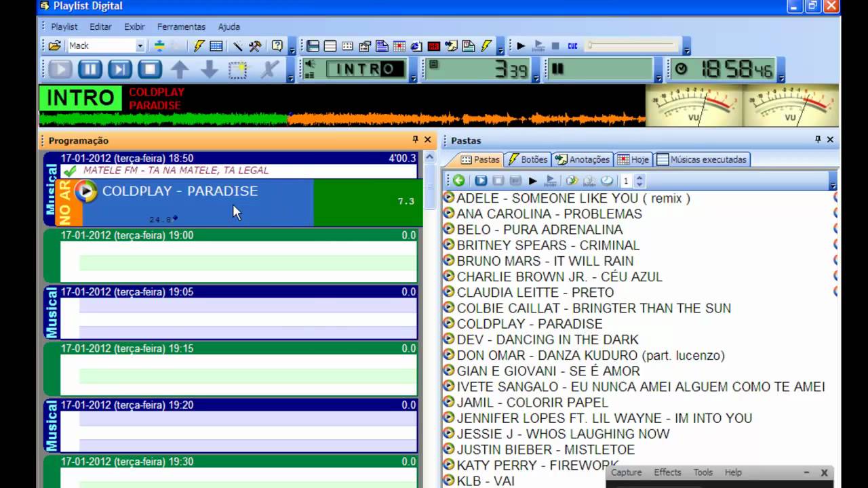The height and width of the screenshot is (488, 868).
Task: Expand overflow arrow after the CUE slider toolbar
Action: pyautogui.click(x=686, y=49)
